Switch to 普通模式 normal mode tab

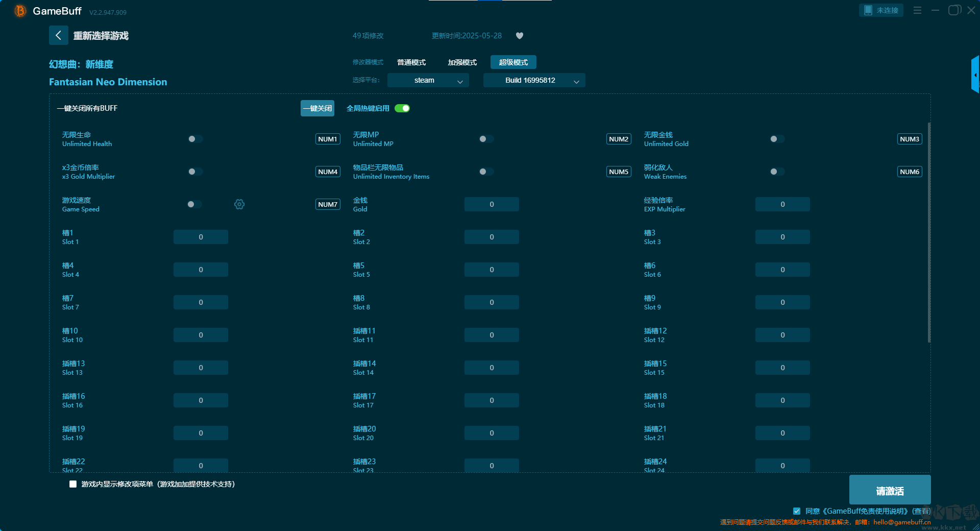click(411, 62)
